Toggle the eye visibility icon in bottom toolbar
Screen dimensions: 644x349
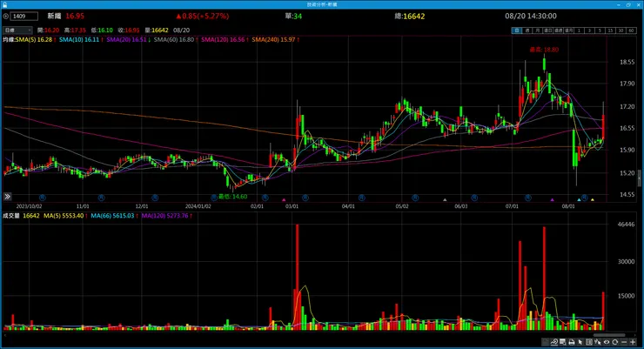pos(607,342)
